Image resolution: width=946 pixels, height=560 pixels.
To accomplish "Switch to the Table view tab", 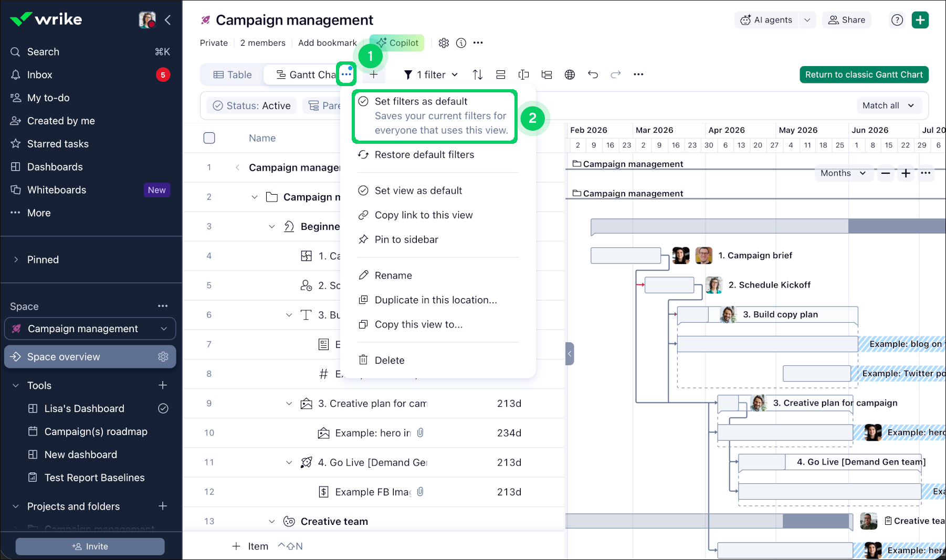I will click(233, 75).
